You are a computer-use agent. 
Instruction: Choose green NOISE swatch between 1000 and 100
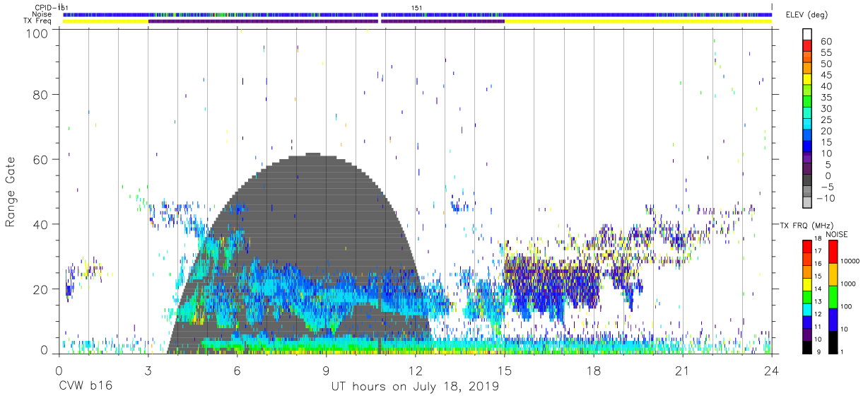click(833, 296)
